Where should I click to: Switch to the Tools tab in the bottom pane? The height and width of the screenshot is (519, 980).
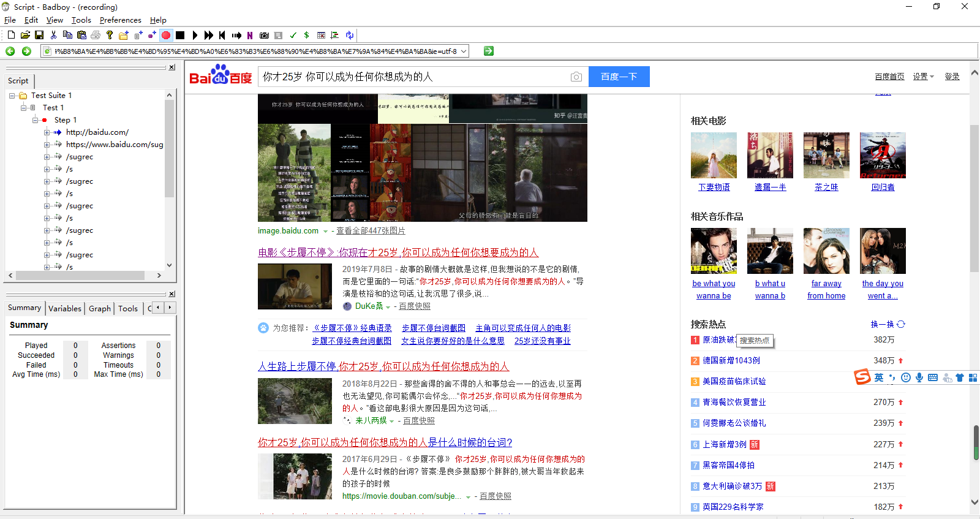click(x=128, y=308)
